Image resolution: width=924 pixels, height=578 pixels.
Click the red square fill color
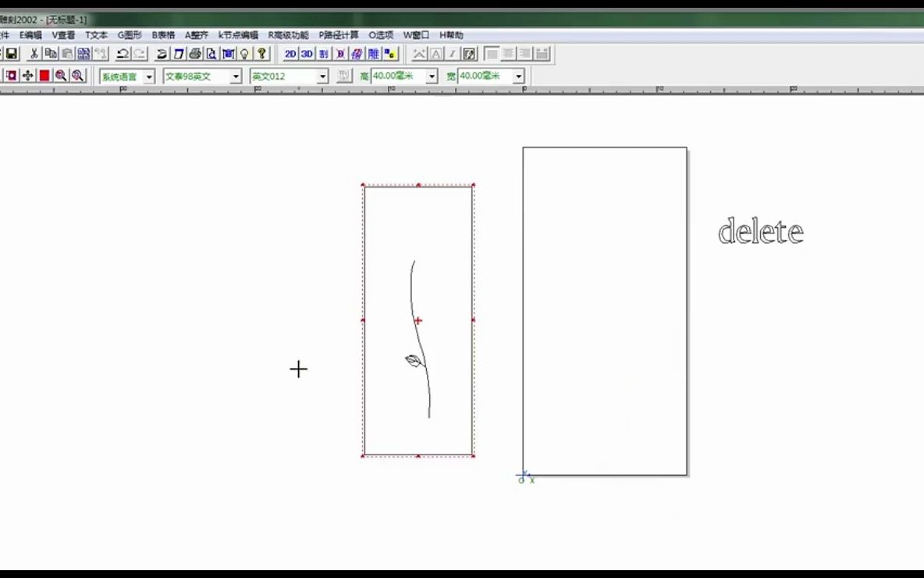pos(44,76)
